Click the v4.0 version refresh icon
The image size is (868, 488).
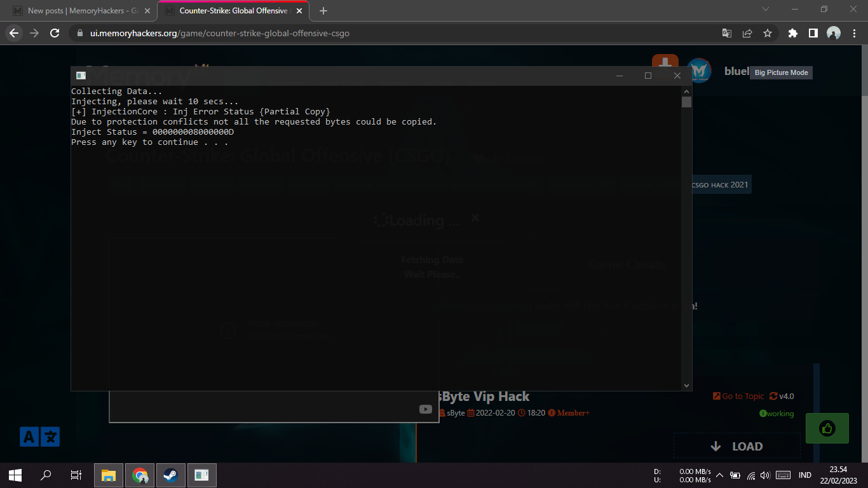point(773,396)
